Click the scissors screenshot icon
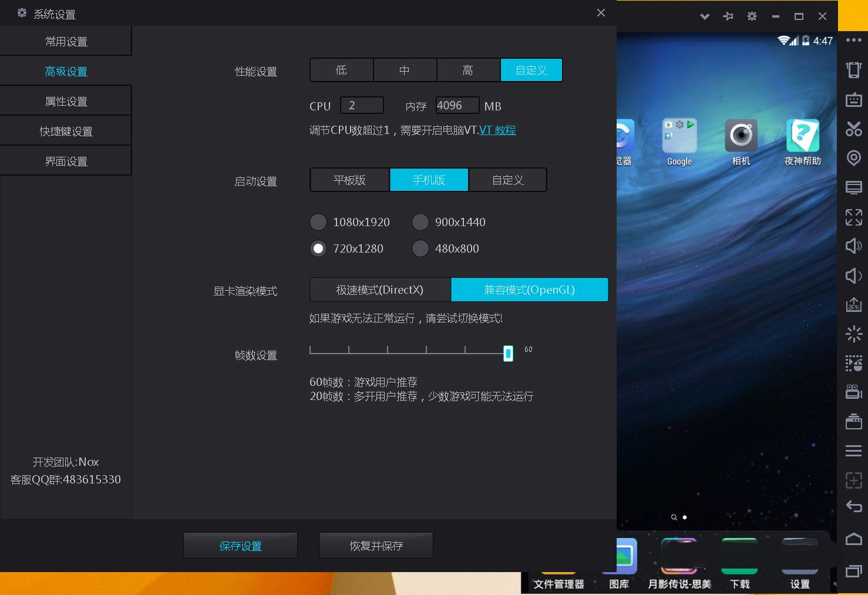This screenshot has height=595, width=868. pyautogui.click(x=853, y=129)
